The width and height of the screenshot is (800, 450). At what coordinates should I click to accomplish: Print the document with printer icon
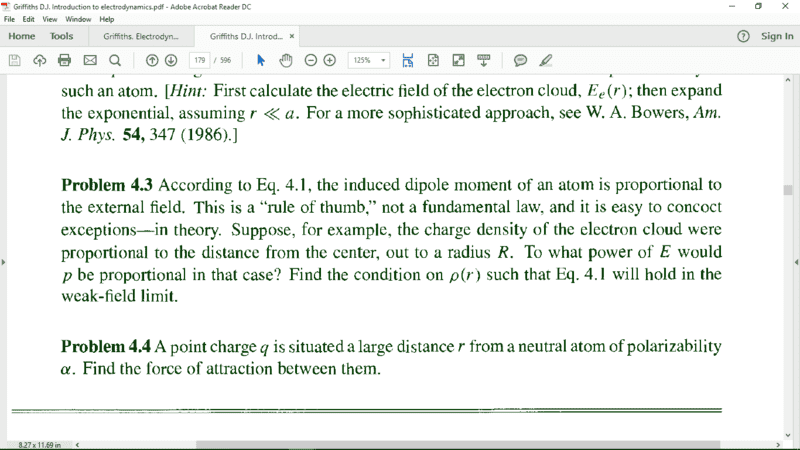(64, 60)
